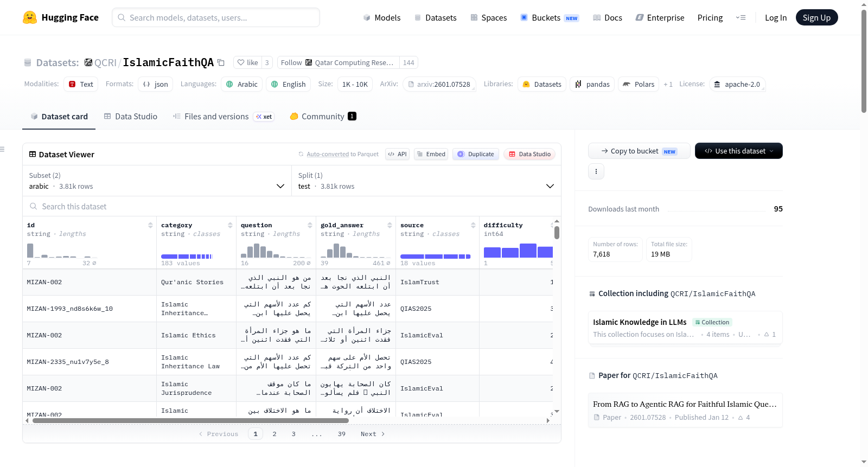Viewport: 868px width, 467px height.
Task: Sort the question column using its arrows
Action: pos(310,225)
